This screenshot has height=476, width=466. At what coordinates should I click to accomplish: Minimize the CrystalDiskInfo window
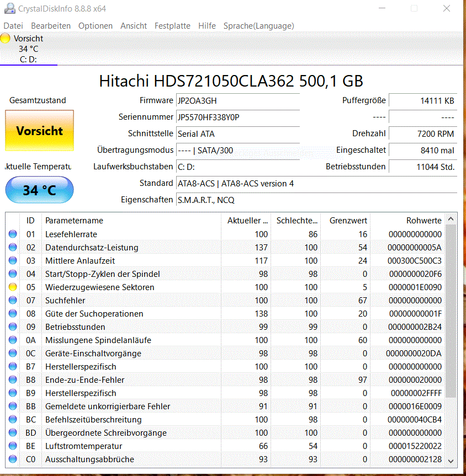pyautogui.click(x=382, y=8)
